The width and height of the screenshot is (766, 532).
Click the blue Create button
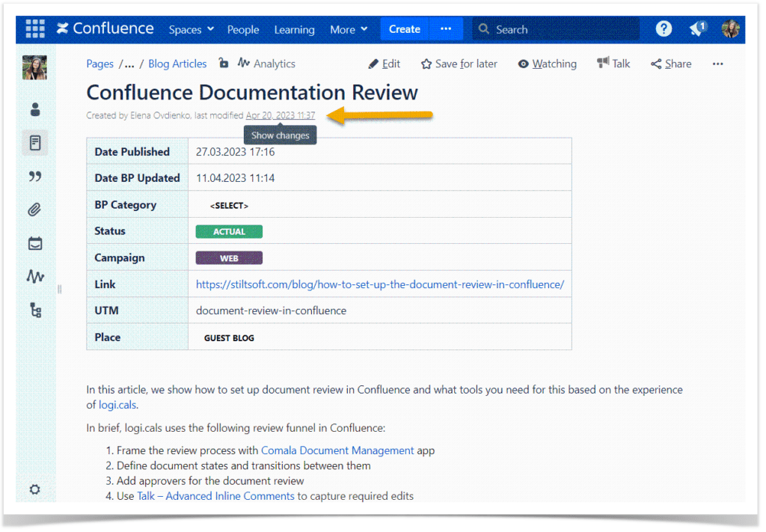(404, 29)
